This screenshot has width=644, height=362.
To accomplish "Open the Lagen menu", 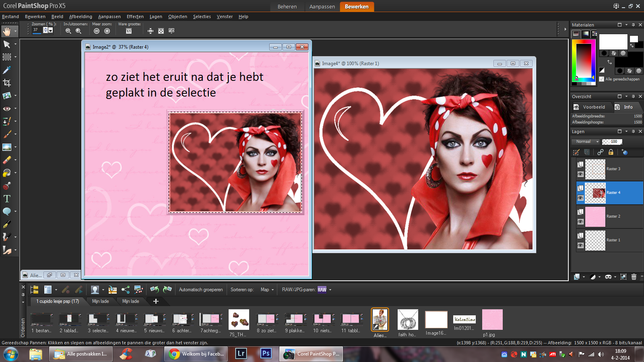I will coord(156,16).
